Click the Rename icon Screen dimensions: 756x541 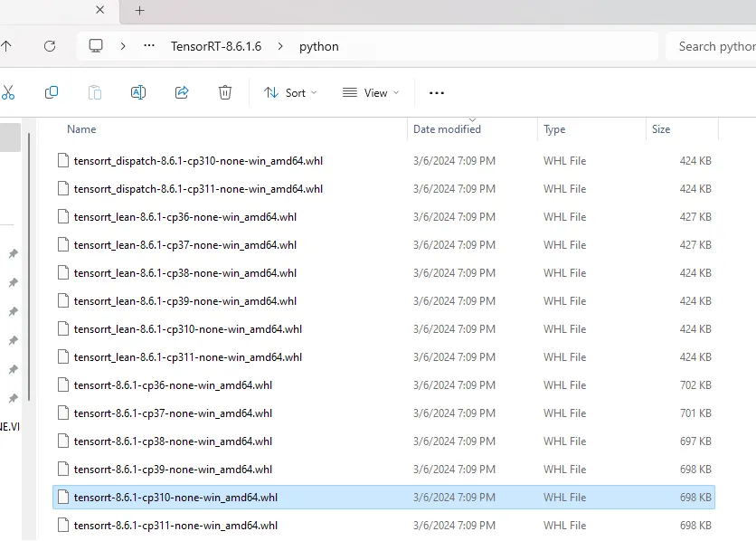pos(137,92)
